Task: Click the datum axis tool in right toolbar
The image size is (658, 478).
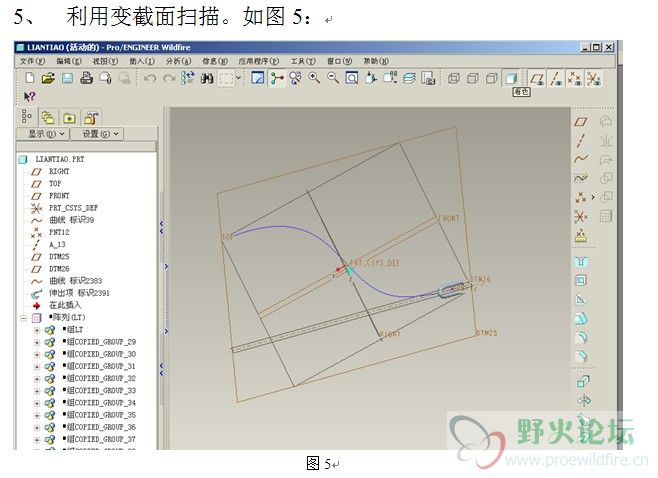Action: (581, 141)
